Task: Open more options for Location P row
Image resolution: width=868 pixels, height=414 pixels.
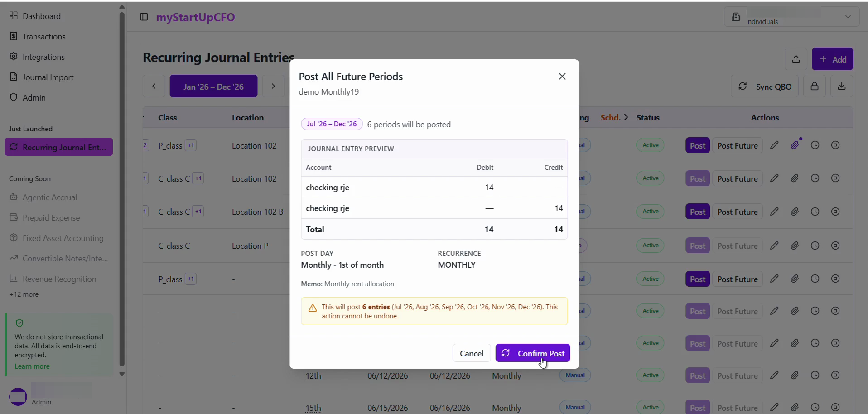Action: [835, 246]
